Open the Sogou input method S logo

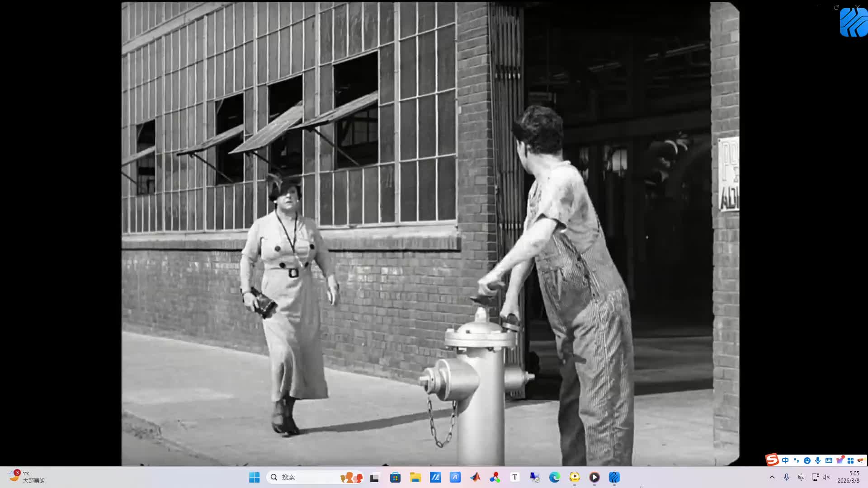tap(772, 460)
